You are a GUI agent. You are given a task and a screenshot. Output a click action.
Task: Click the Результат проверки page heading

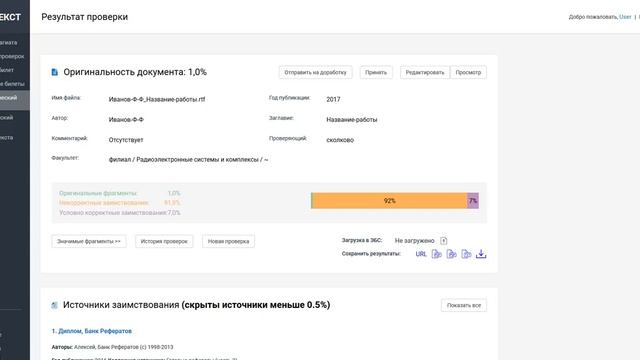(x=84, y=17)
